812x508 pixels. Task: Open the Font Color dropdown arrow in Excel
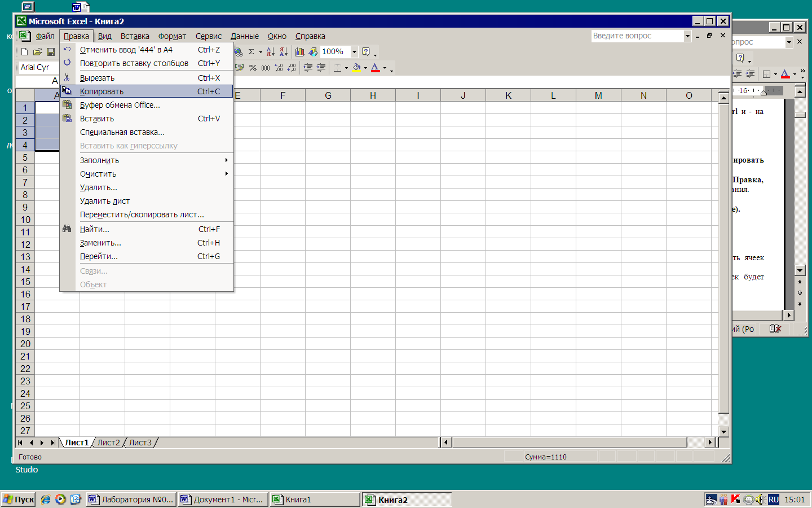point(385,68)
